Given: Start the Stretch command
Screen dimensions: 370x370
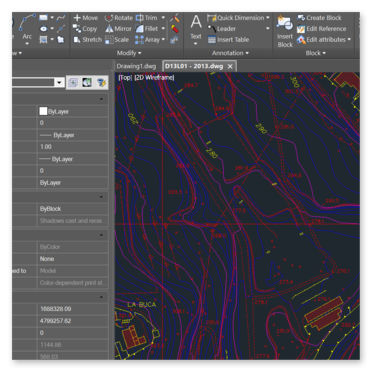Looking at the screenshot, I should point(88,40).
